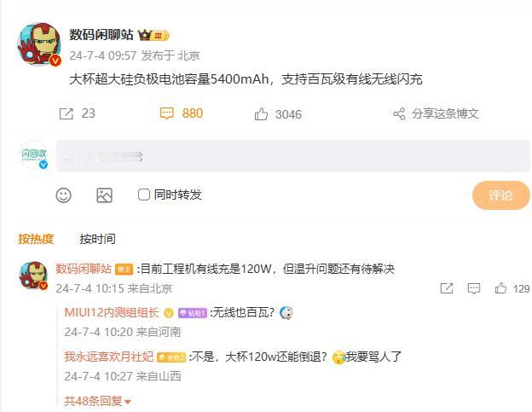Viewport: 532px width, 412px height.
Task: Click the orange 评论 submit button
Action: coord(500,195)
